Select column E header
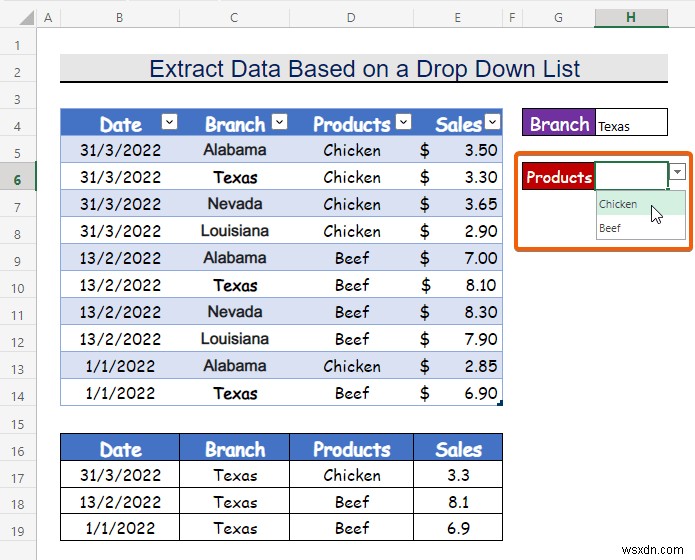This screenshot has height=560, width=695. tap(458, 18)
